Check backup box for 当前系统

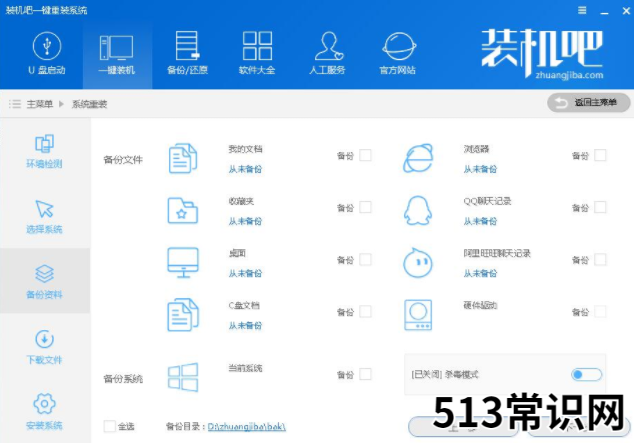click(365, 374)
